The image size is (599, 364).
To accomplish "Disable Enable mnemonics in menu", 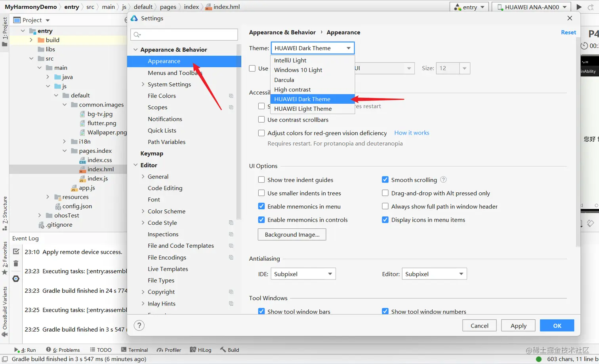I will [261, 206].
